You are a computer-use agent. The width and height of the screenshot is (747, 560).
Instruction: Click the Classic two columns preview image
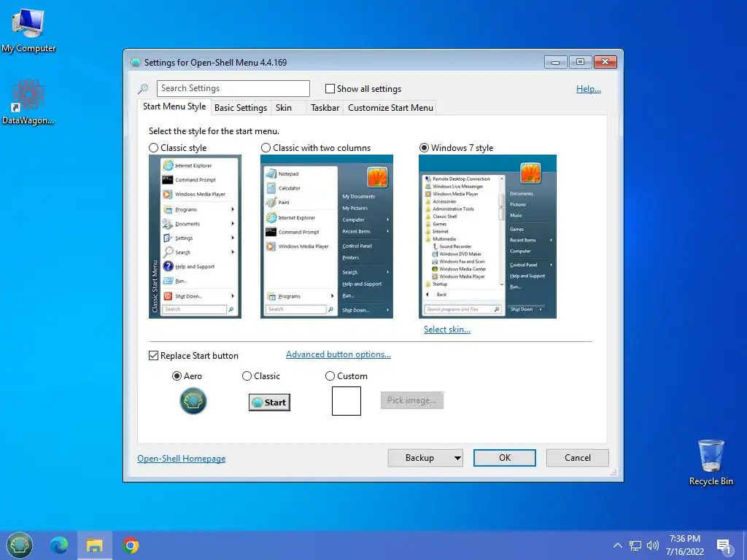coord(327,237)
